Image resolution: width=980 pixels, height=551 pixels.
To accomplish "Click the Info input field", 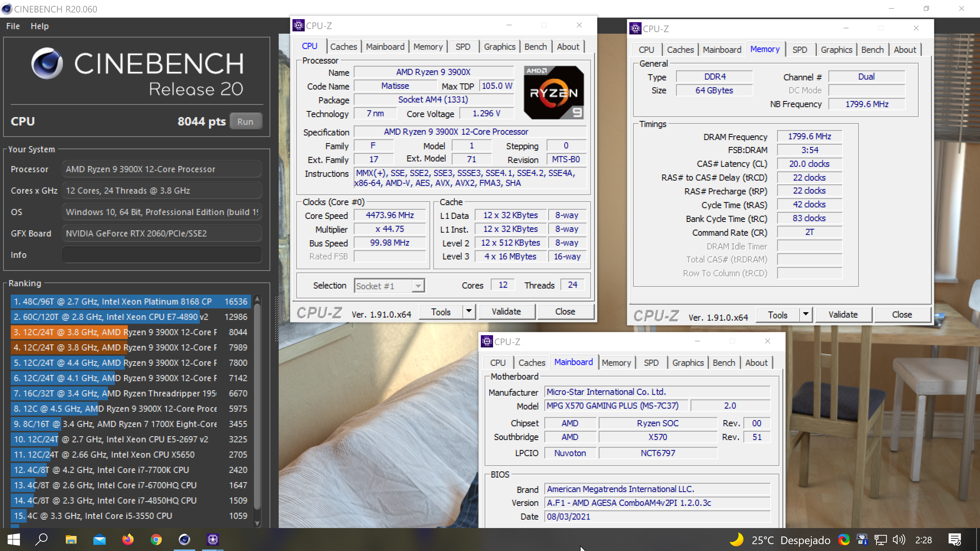I will [x=162, y=255].
